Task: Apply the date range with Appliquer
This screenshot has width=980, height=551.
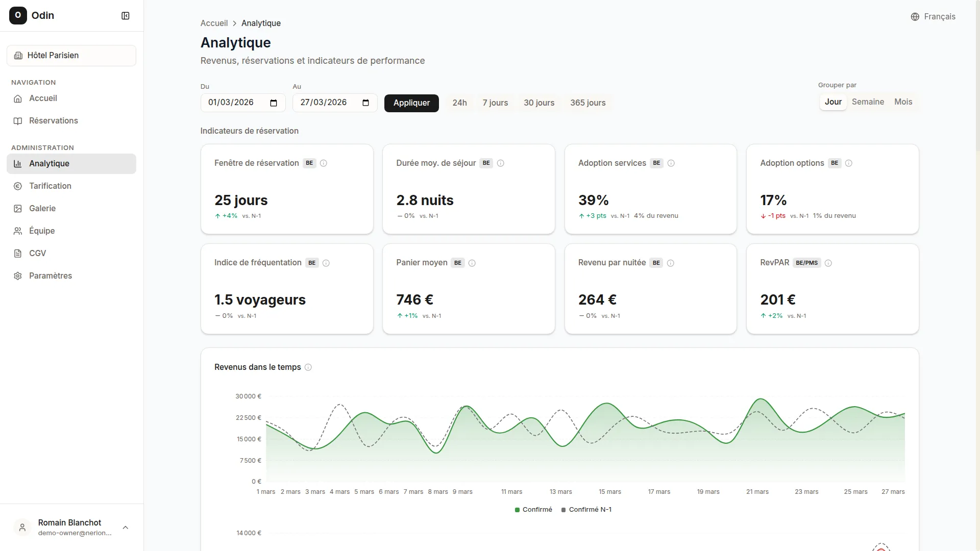Action: tap(411, 103)
